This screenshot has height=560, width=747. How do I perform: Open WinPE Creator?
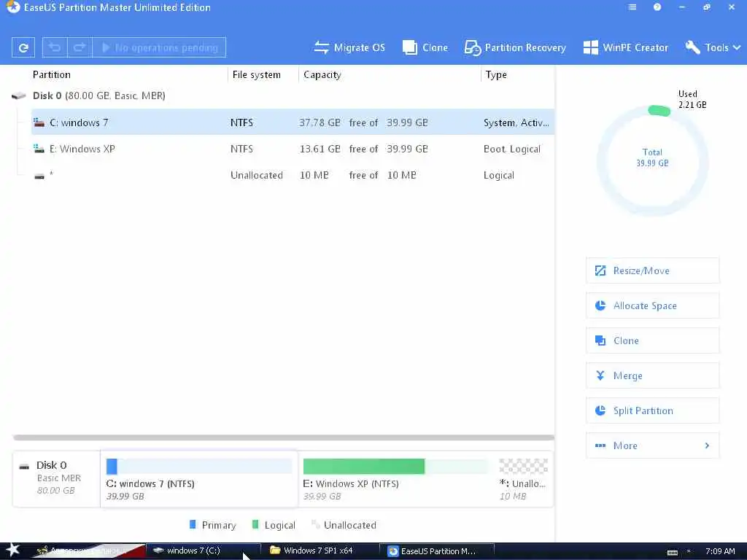click(625, 47)
